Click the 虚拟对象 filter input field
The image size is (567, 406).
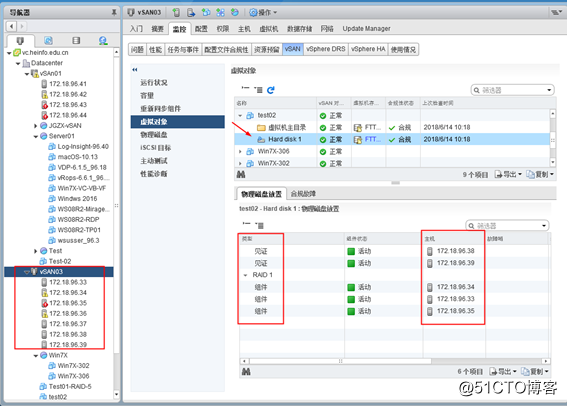tap(512, 90)
